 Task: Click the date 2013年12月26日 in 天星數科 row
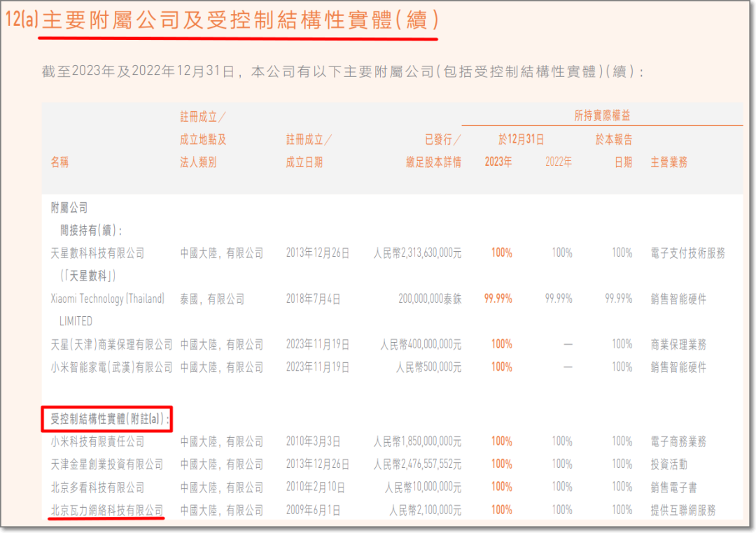pos(318,253)
